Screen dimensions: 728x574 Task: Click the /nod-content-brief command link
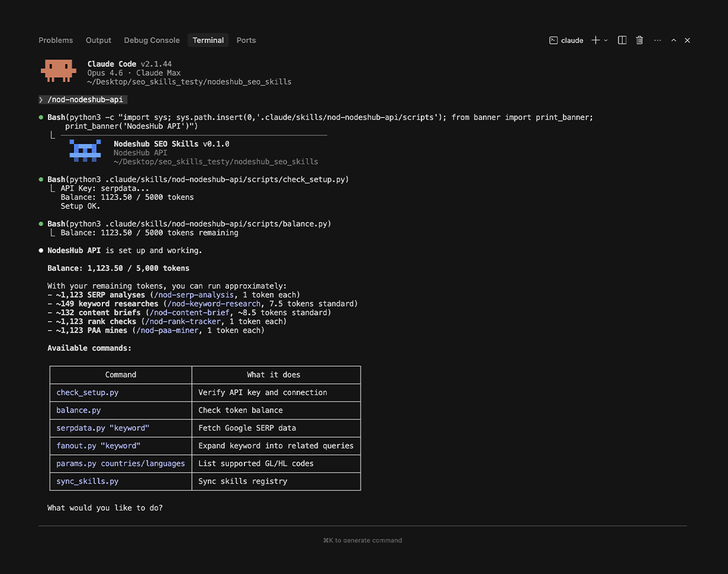click(x=189, y=312)
